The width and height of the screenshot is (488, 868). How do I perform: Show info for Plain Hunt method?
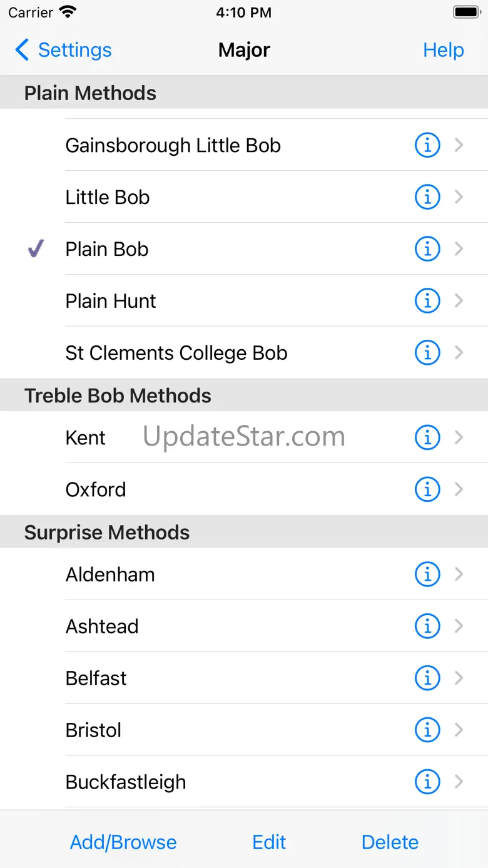427,301
